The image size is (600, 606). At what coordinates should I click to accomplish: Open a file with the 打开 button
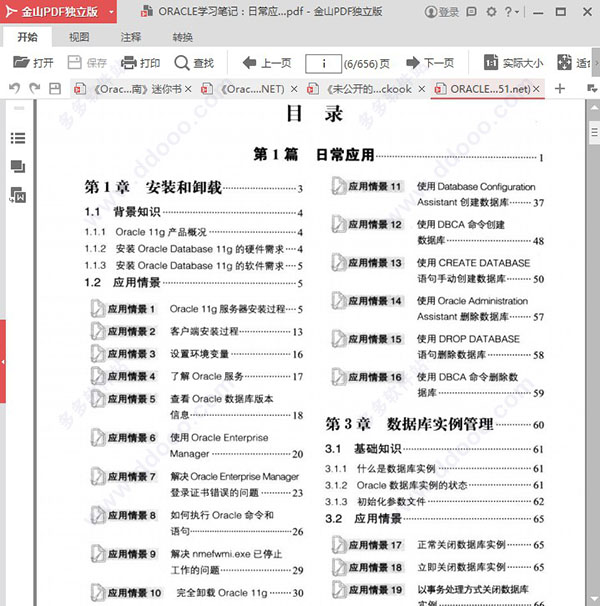[33, 63]
